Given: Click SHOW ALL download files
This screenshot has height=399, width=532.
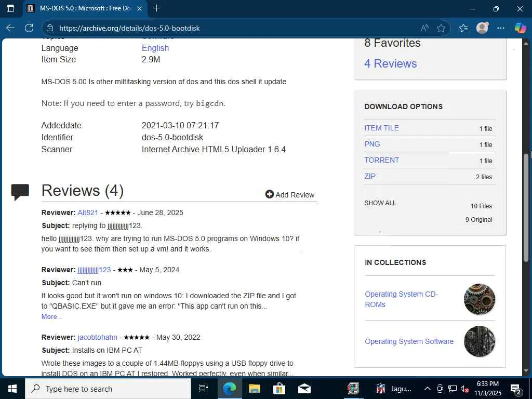Looking at the screenshot, I should pos(380,203).
